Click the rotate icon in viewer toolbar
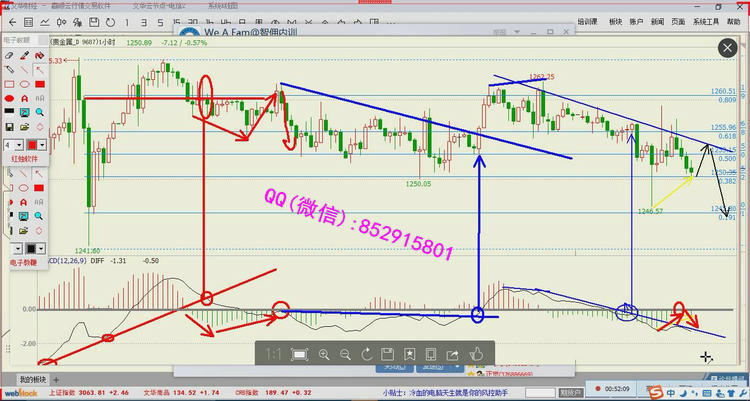Image resolution: width=750 pixels, height=401 pixels. click(x=366, y=354)
